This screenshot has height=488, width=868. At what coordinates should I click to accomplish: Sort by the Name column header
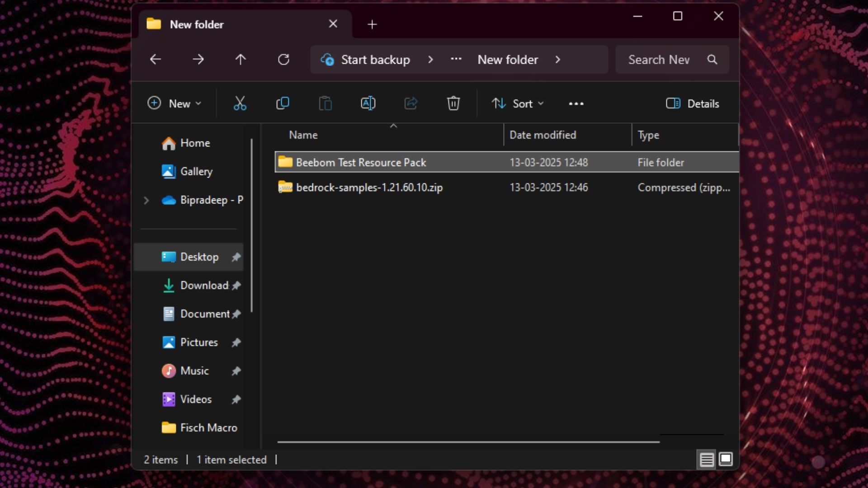click(x=389, y=135)
